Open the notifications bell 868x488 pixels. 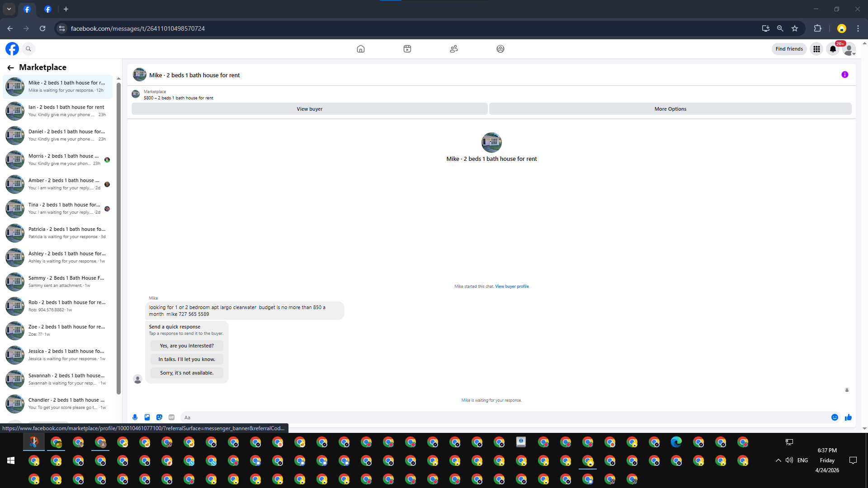coord(833,49)
